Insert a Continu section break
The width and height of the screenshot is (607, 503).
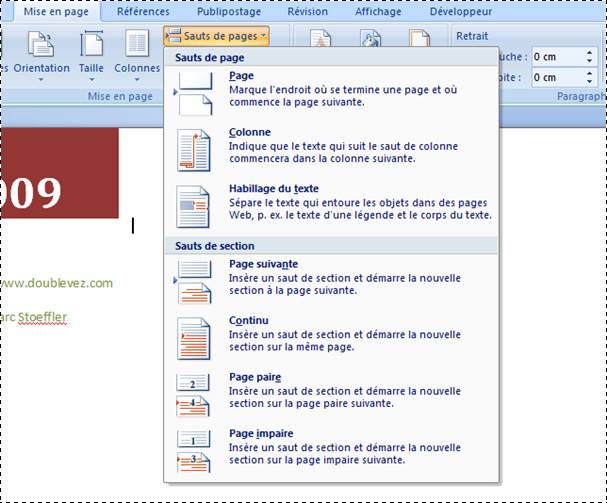331,339
